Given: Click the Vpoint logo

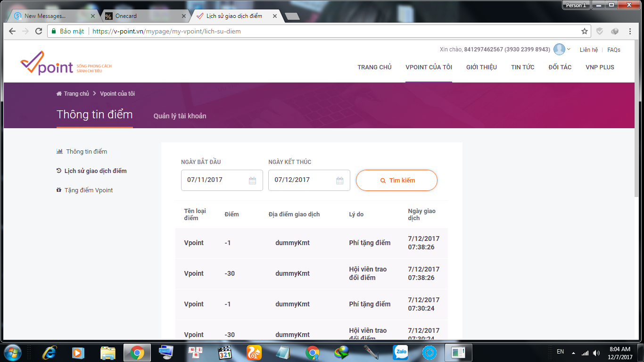Looking at the screenshot, I should click(66, 63).
